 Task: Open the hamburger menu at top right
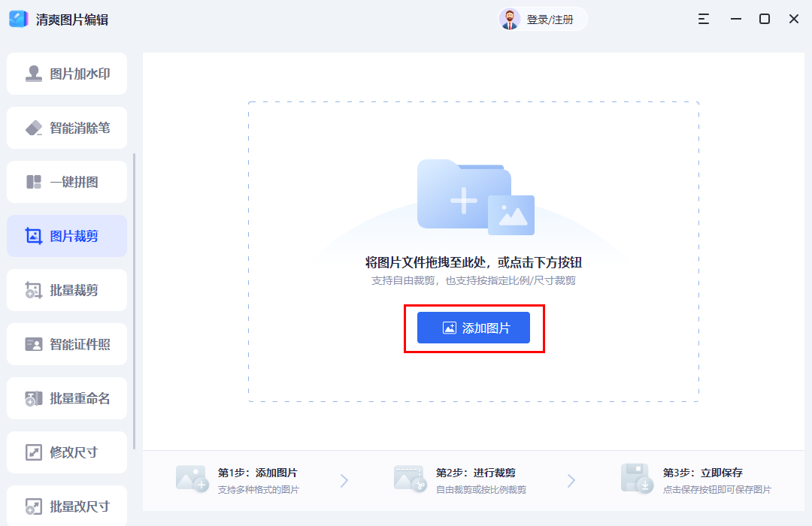(x=704, y=19)
